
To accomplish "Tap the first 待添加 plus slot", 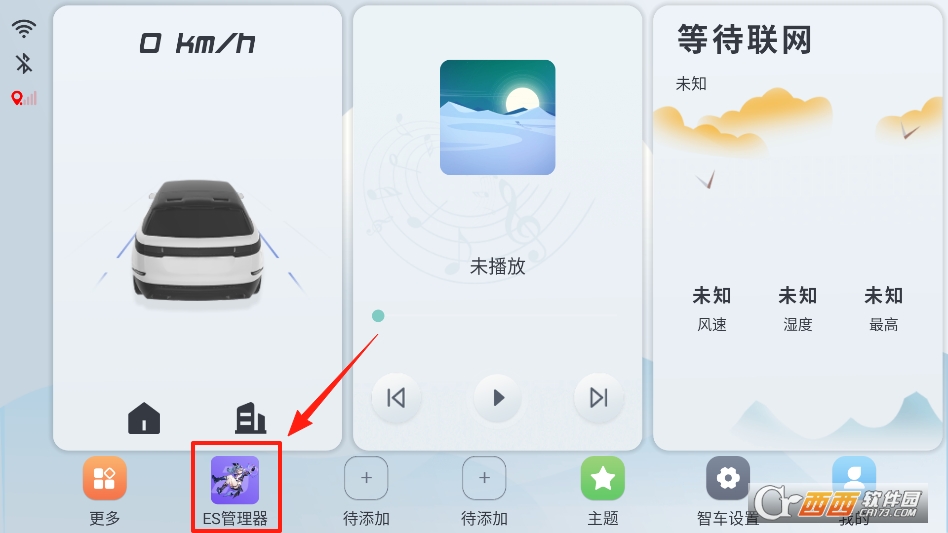I will point(366,478).
